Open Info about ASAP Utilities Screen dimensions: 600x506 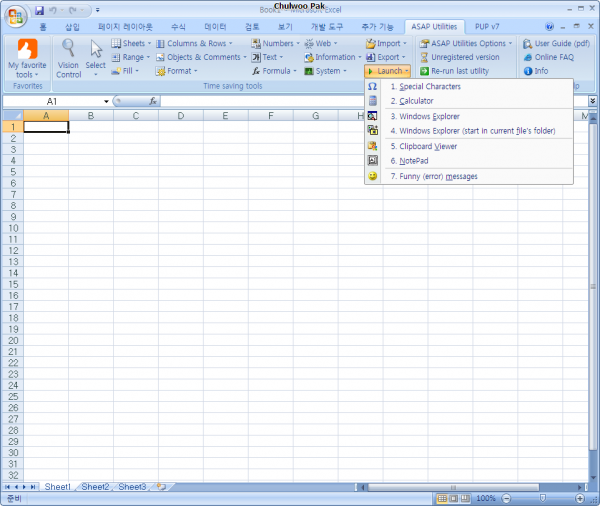click(536, 71)
